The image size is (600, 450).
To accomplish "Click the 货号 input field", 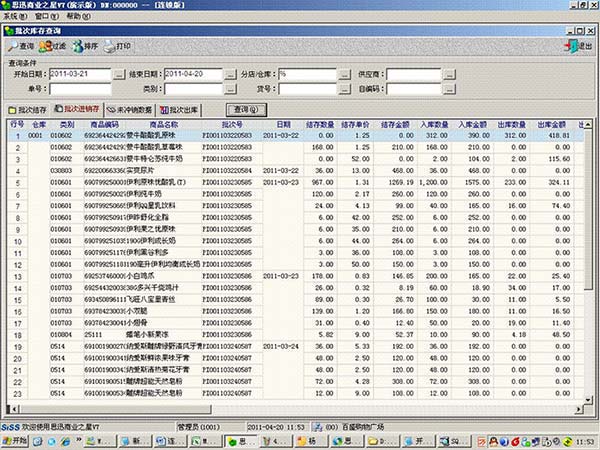I will tap(307, 89).
